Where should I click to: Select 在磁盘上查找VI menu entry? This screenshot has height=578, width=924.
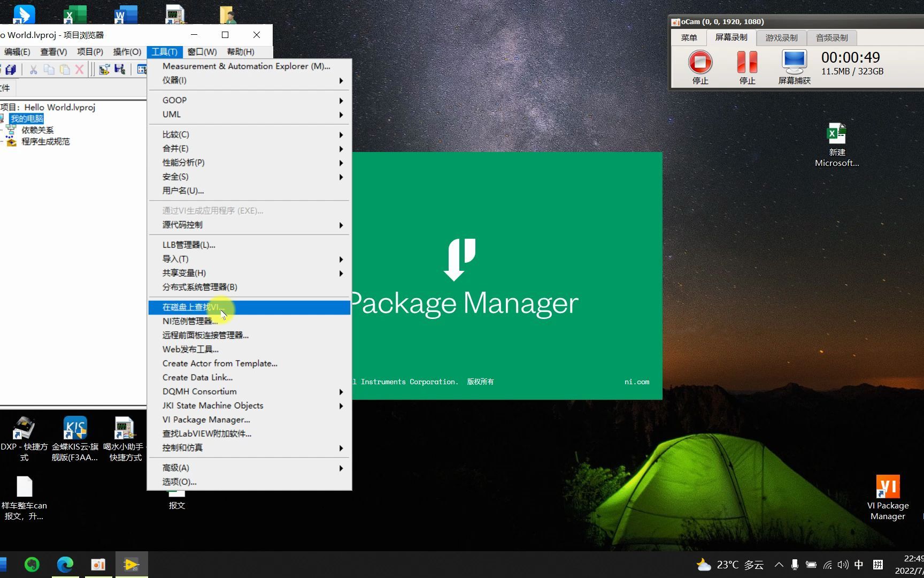pos(249,307)
